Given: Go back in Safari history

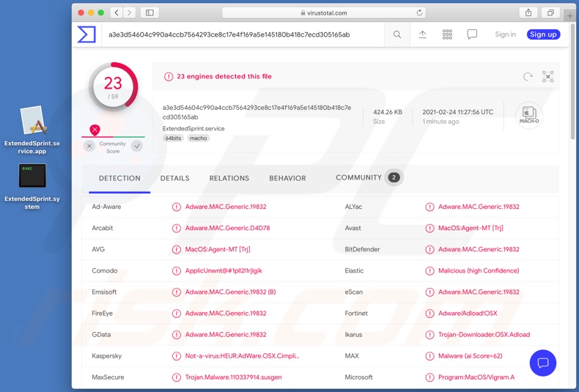Looking at the screenshot, I should pos(117,12).
